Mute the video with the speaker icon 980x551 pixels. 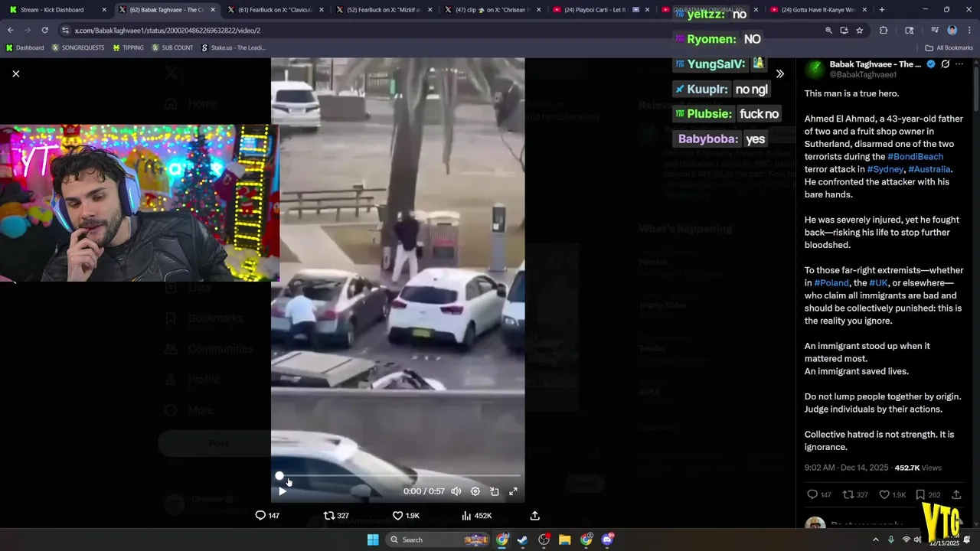tap(456, 491)
